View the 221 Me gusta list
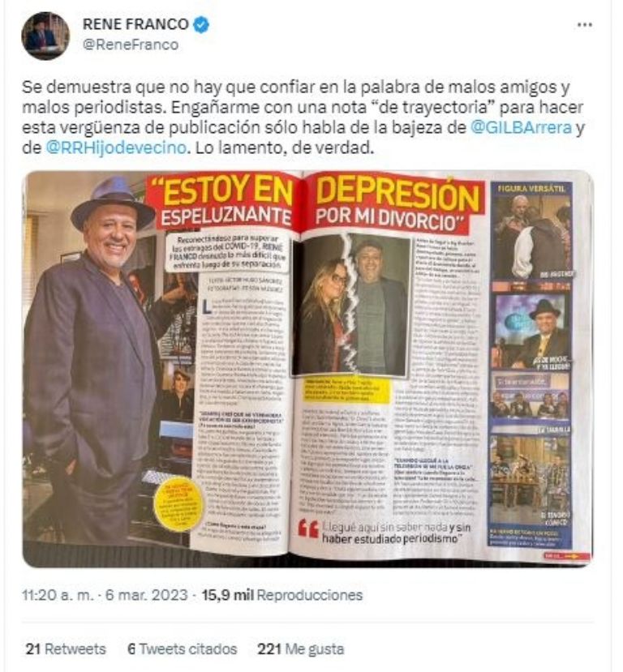The image size is (623, 672). [301, 648]
